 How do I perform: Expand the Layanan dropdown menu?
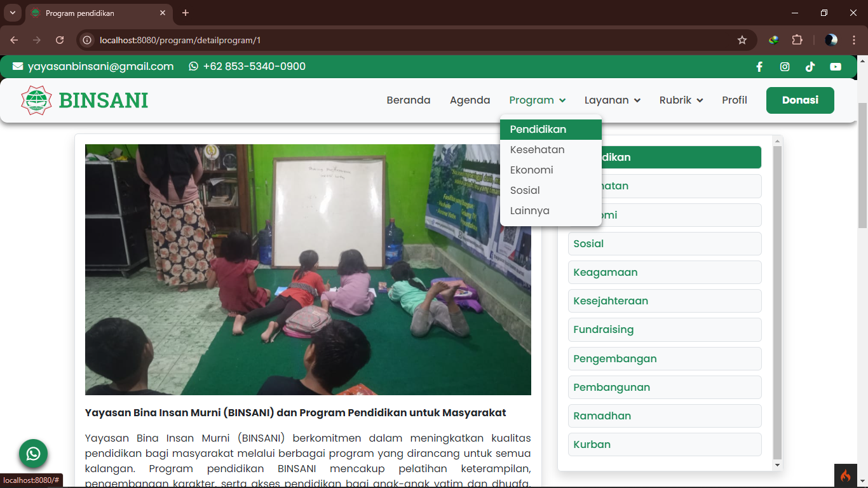point(612,100)
